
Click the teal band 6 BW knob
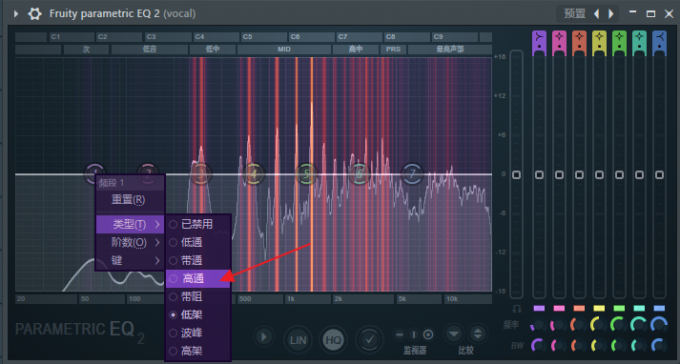[x=639, y=345]
